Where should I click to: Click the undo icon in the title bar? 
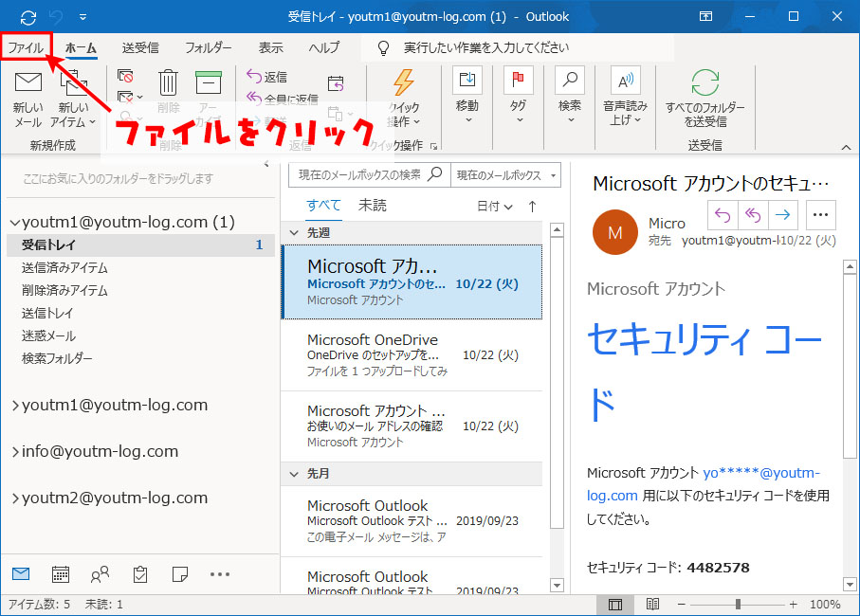pos(56,17)
